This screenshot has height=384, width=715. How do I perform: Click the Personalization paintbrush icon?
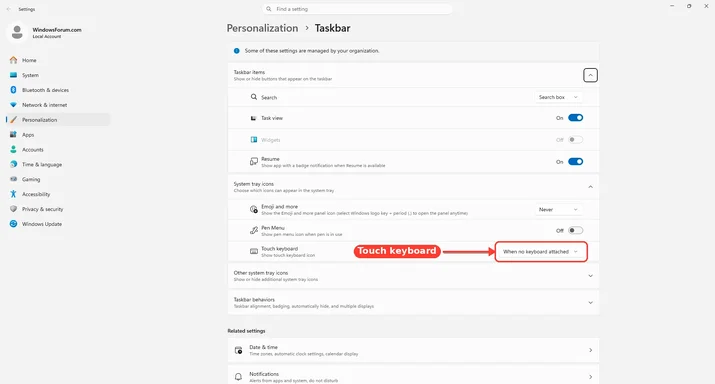tap(13, 120)
